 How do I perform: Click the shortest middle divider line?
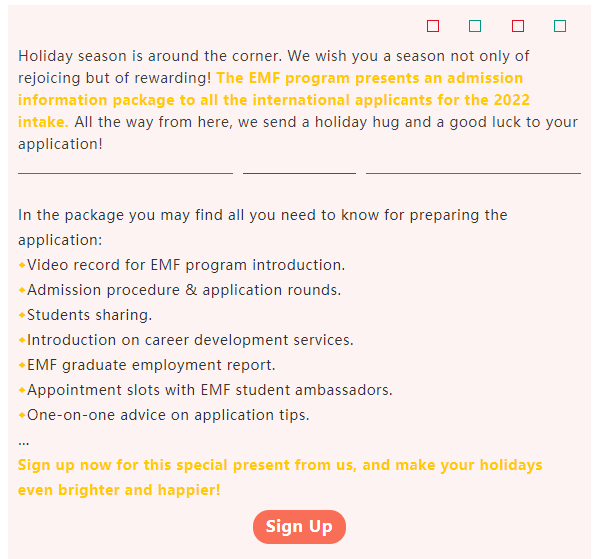point(299,173)
